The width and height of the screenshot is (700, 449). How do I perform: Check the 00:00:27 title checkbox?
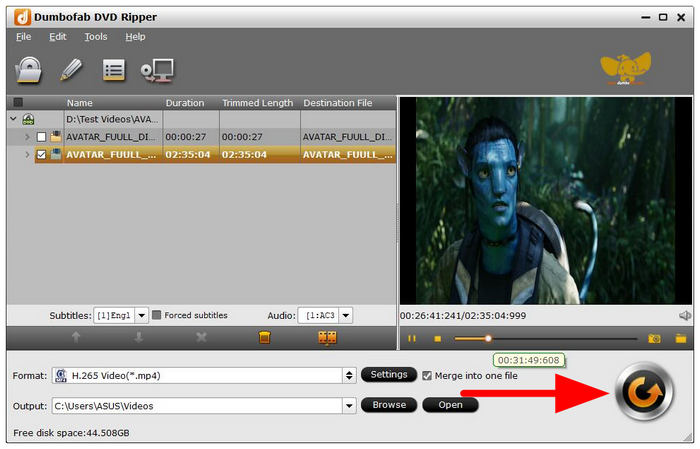click(41, 137)
